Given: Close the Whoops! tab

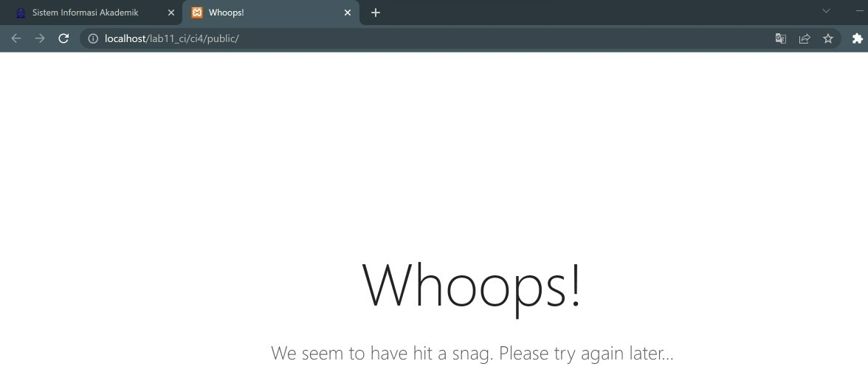Looking at the screenshot, I should coord(348,13).
